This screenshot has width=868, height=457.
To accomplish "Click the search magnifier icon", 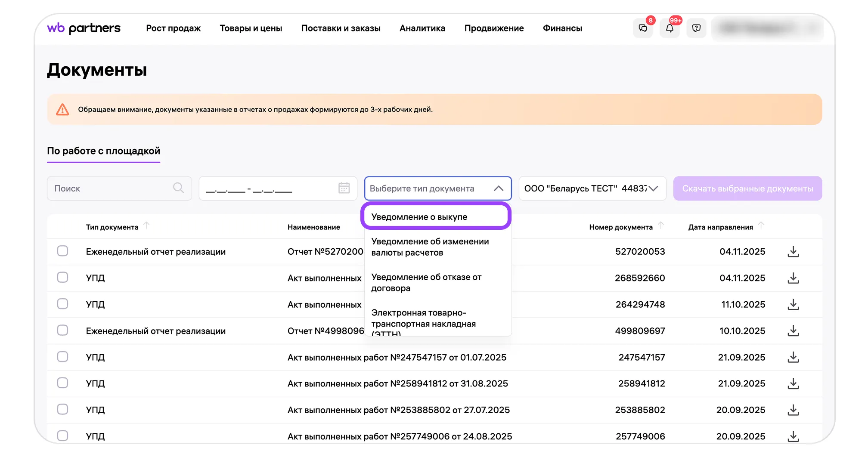I will tap(178, 188).
